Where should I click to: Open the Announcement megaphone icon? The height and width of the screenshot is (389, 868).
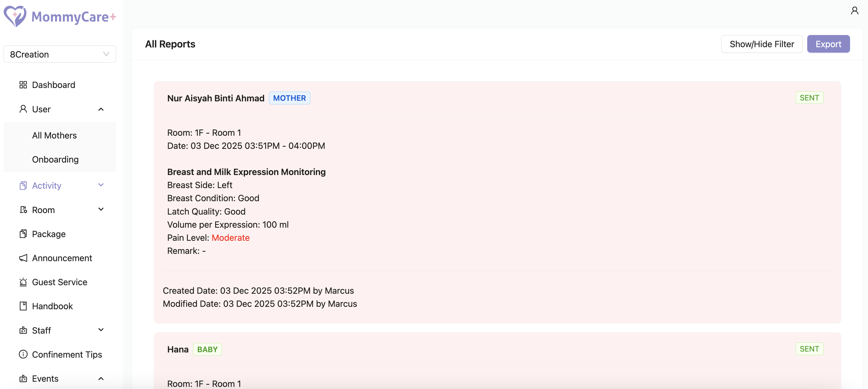23,258
